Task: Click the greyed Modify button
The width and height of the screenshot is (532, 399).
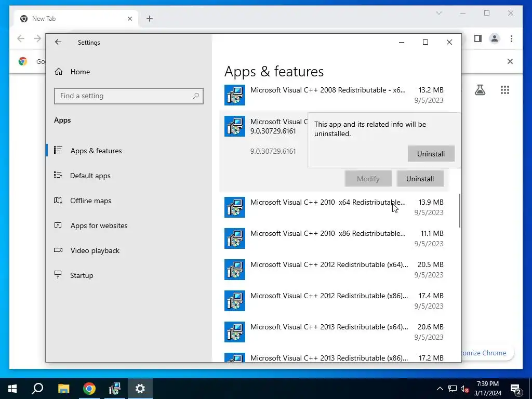Action: pyautogui.click(x=368, y=179)
